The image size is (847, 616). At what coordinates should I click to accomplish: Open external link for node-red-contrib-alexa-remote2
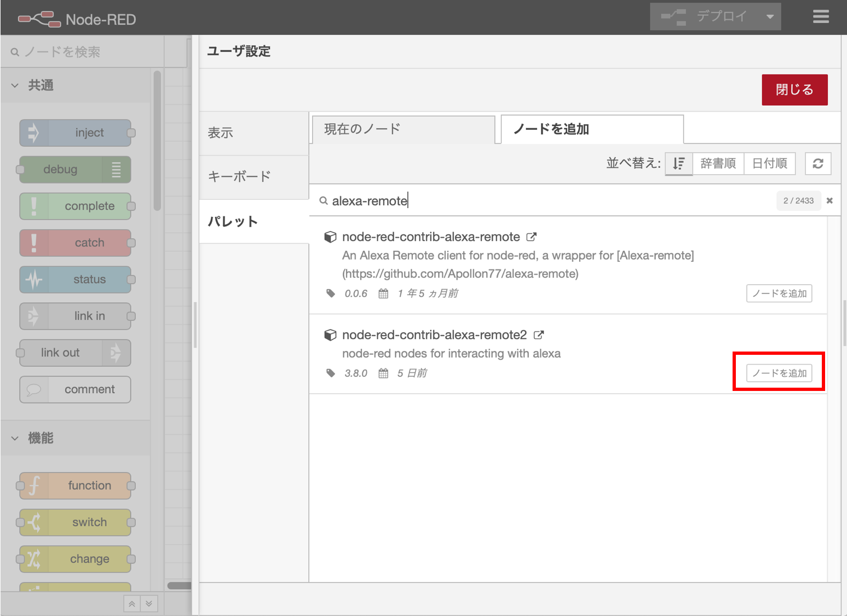pyautogui.click(x=539, y=335)
